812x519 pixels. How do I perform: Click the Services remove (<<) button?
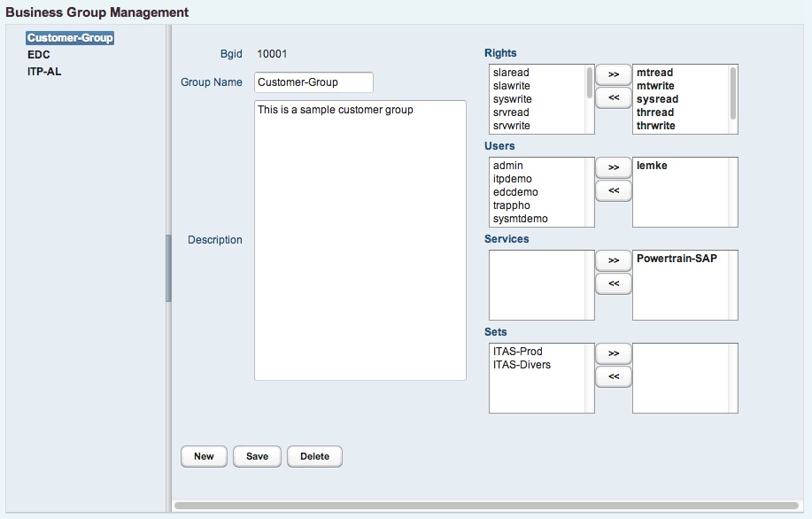point(613,283)
